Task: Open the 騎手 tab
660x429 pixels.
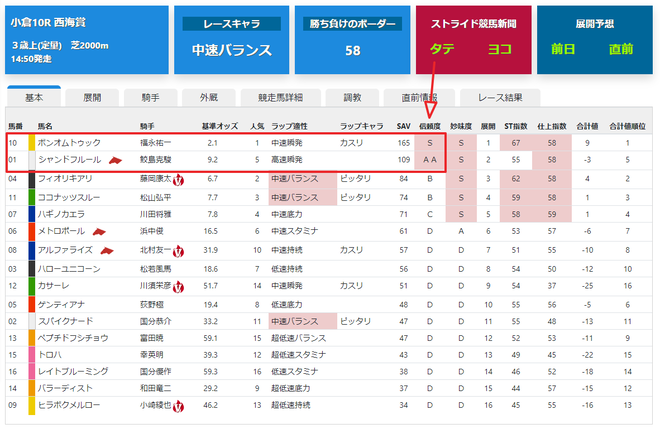Action: (150, 98)
